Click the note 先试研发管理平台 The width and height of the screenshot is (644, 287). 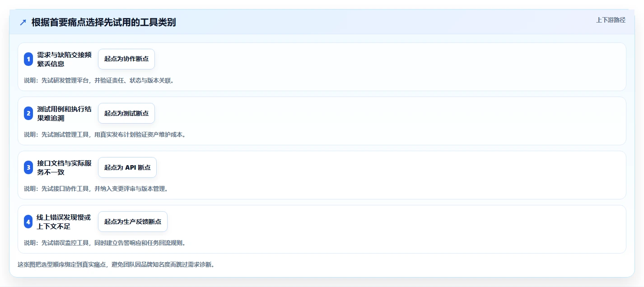tap(99, 81)
